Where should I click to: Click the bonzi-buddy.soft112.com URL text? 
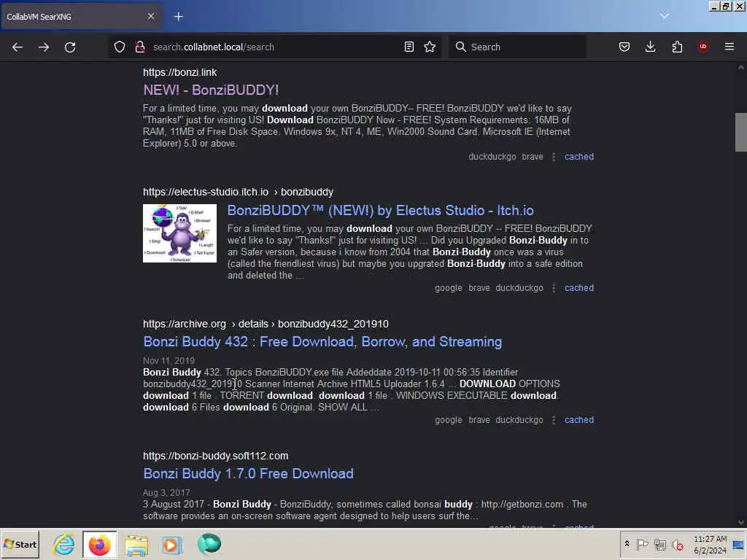pos(215,456)
